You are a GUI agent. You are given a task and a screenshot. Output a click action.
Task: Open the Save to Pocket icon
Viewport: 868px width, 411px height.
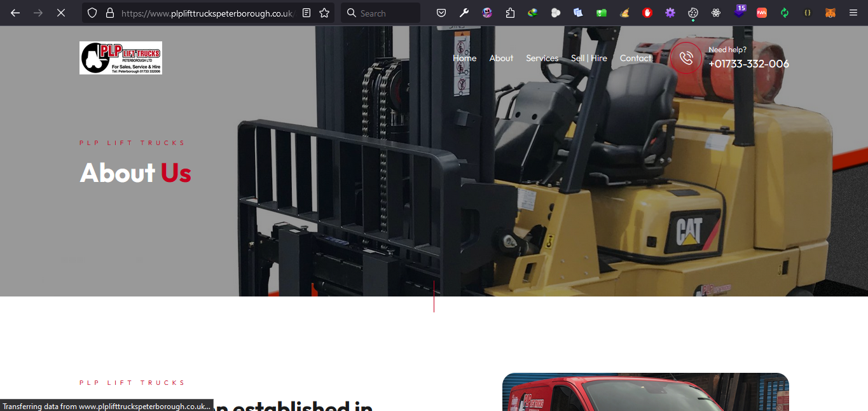click(441, 13)
